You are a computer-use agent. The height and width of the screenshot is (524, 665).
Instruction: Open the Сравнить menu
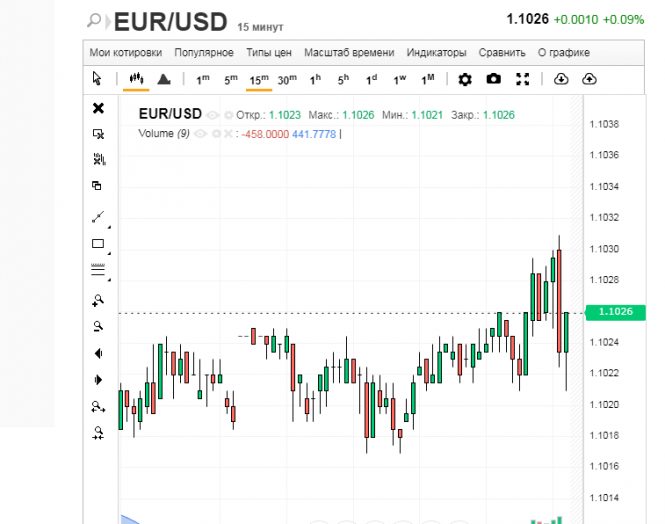click(x=502, y=53)
